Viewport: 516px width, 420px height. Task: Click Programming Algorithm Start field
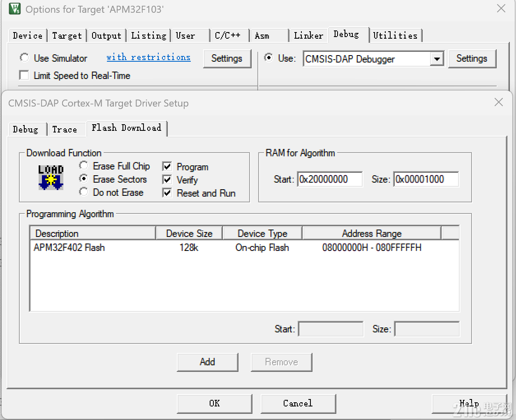(x=331, y=329)
